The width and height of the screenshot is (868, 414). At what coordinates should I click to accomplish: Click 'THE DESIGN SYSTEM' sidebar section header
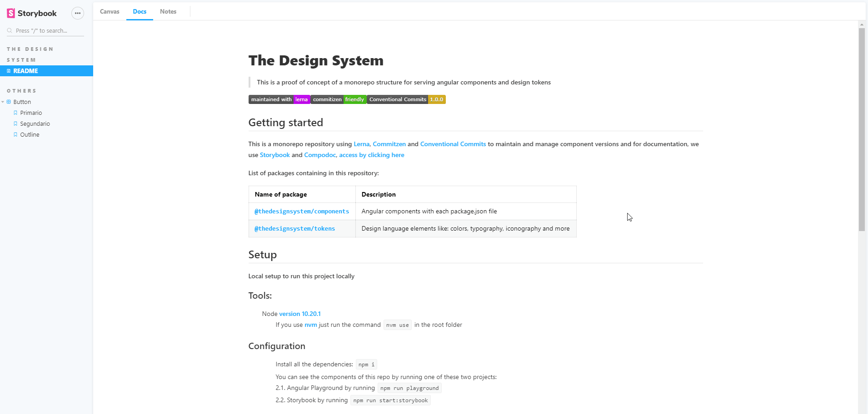tap(30, 54)
